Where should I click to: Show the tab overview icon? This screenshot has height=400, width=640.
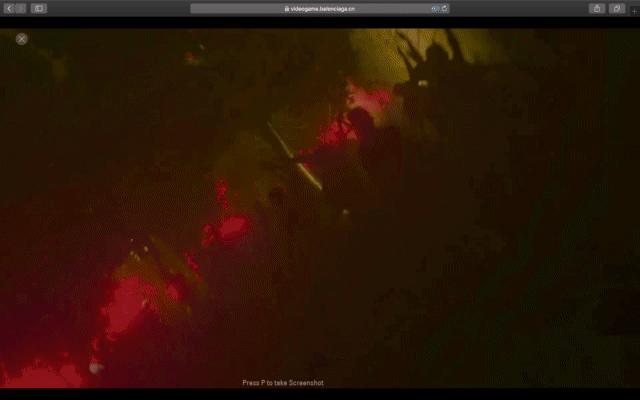point(617,8)
